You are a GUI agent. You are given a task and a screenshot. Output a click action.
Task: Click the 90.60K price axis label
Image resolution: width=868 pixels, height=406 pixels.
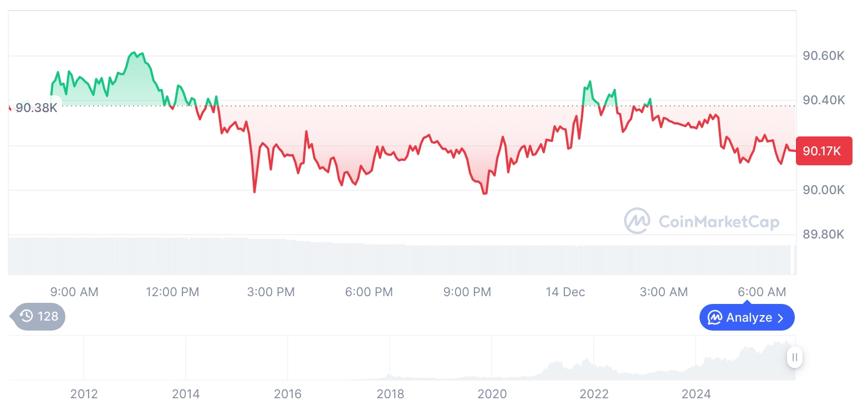click(x=824, y=56)
